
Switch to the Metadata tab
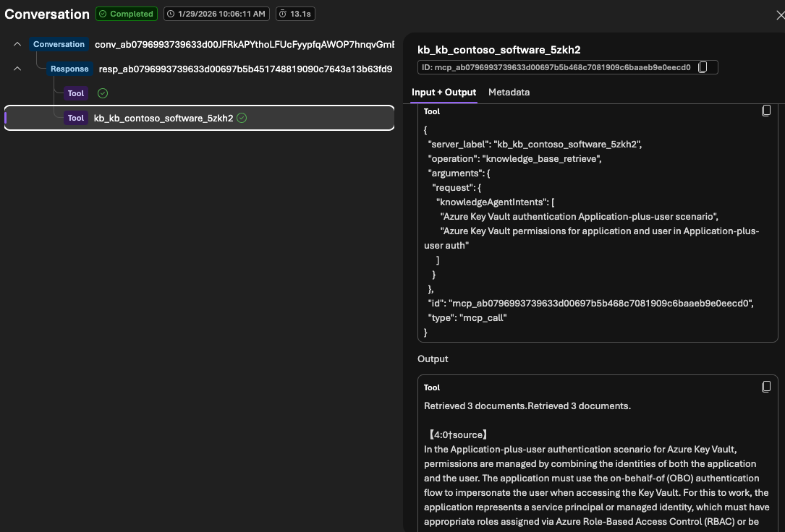[509, 93]
